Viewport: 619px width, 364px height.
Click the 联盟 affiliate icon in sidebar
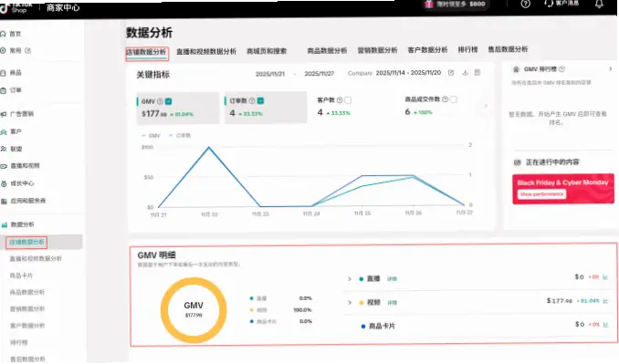[x=3, y=149]
